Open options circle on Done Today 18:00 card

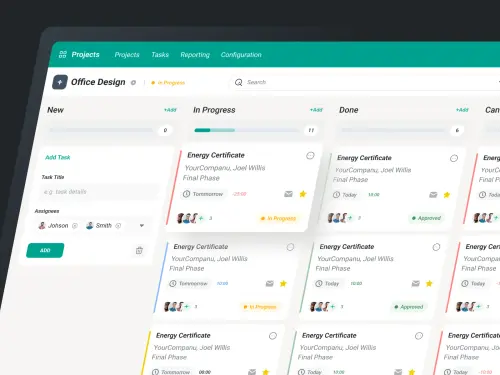[x=454, y=158]
